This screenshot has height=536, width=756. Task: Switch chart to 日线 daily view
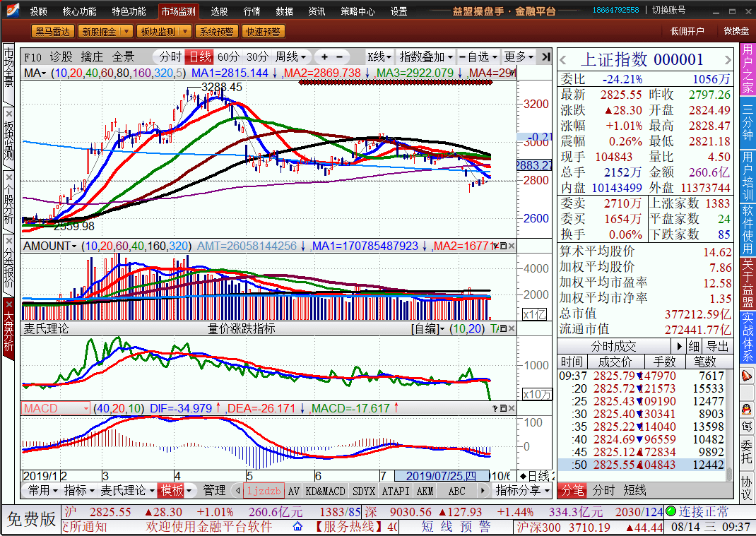click(200, 57)
